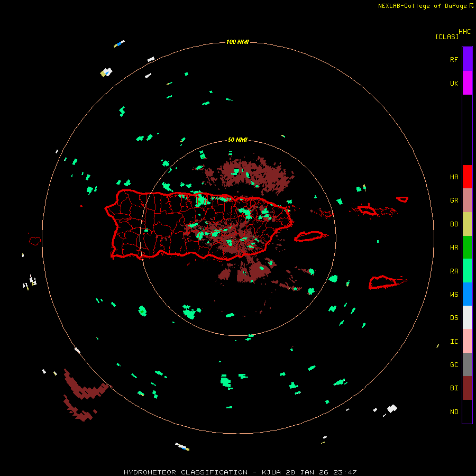Select the GC gray legend swatch

click(x=467, y=364)
